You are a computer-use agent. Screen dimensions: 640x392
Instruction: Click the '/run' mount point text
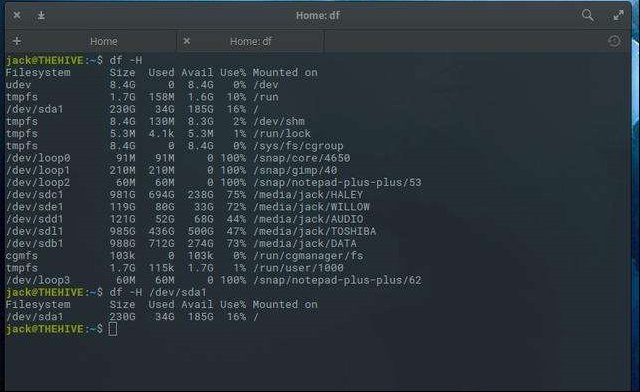(x=266, y=97)
